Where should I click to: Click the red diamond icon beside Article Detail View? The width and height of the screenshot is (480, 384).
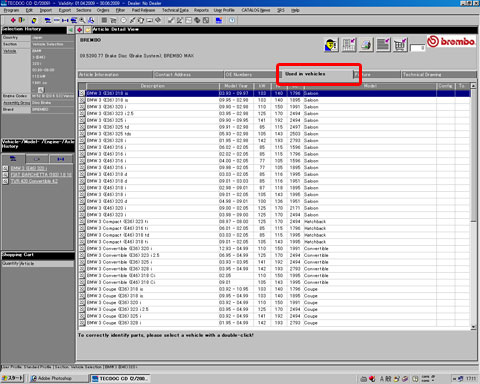[x=80, y=30]
